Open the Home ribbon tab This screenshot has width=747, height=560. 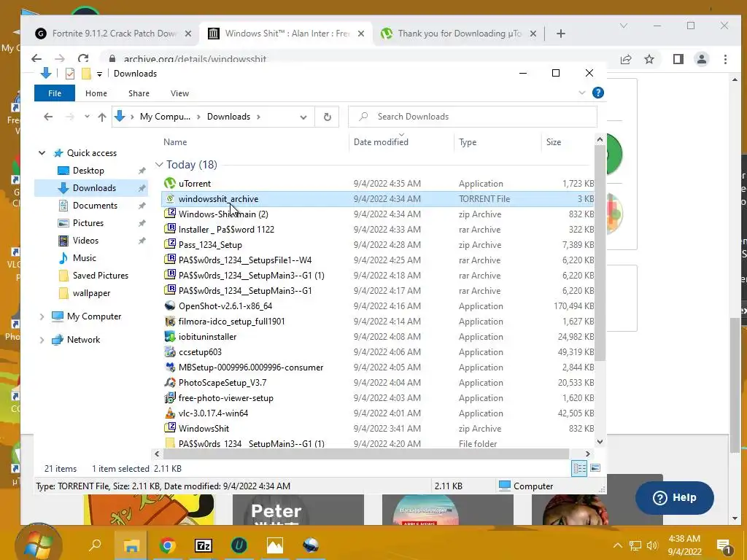tap(96, 93)
